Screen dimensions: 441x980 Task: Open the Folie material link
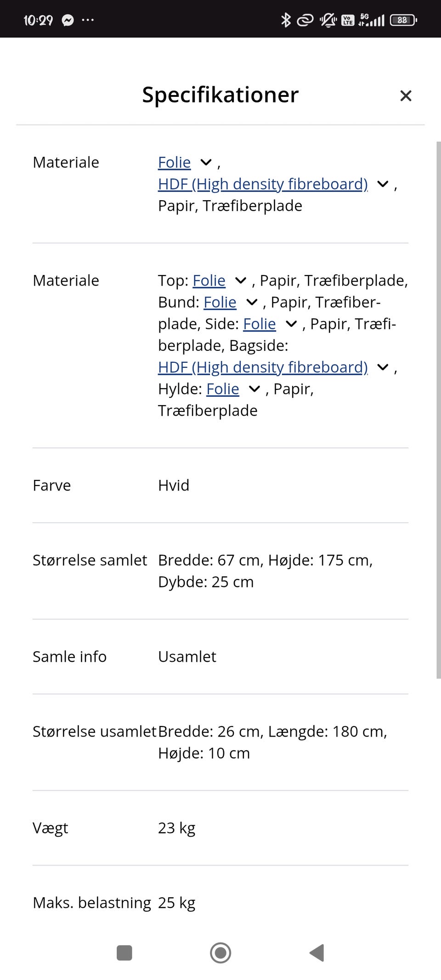174,162
